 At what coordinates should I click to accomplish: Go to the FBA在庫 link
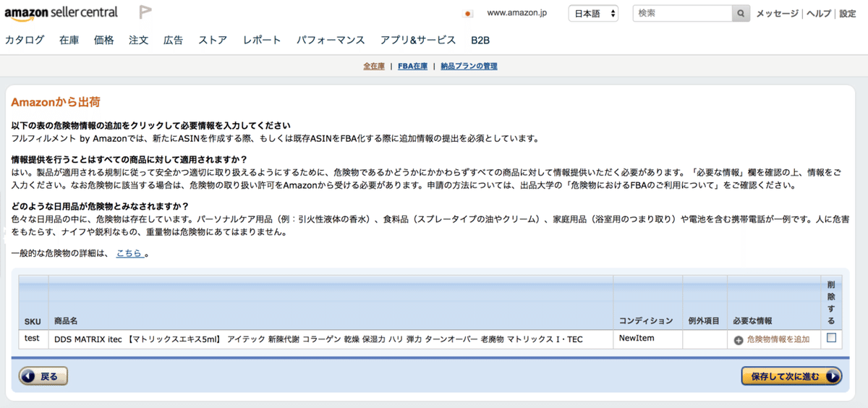point(412,66)
